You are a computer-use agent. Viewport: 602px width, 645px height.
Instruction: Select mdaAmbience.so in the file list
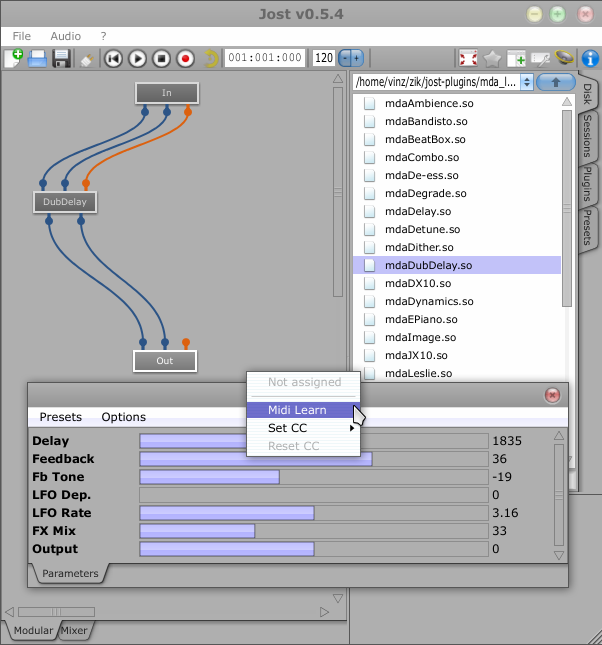[x=457, y=103]
